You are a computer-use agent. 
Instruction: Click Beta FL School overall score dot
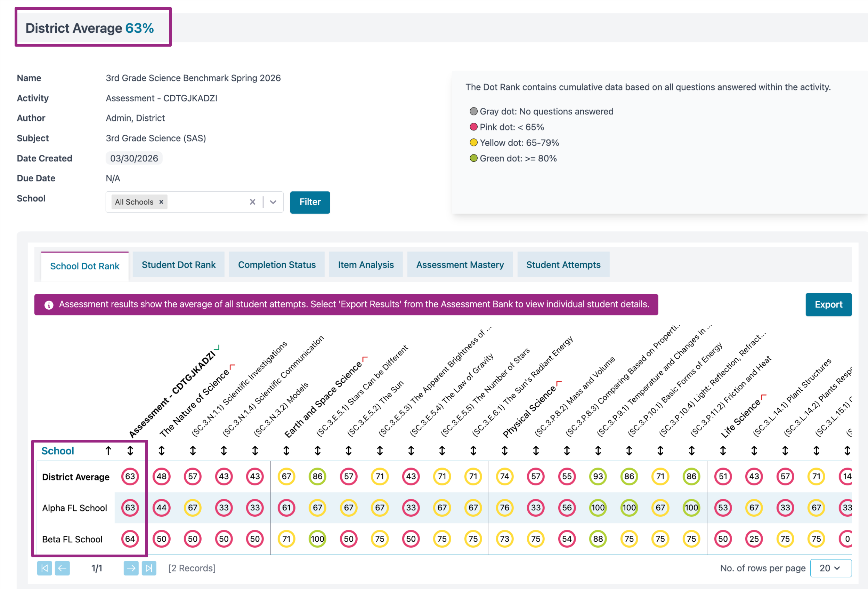pos(130,539)
